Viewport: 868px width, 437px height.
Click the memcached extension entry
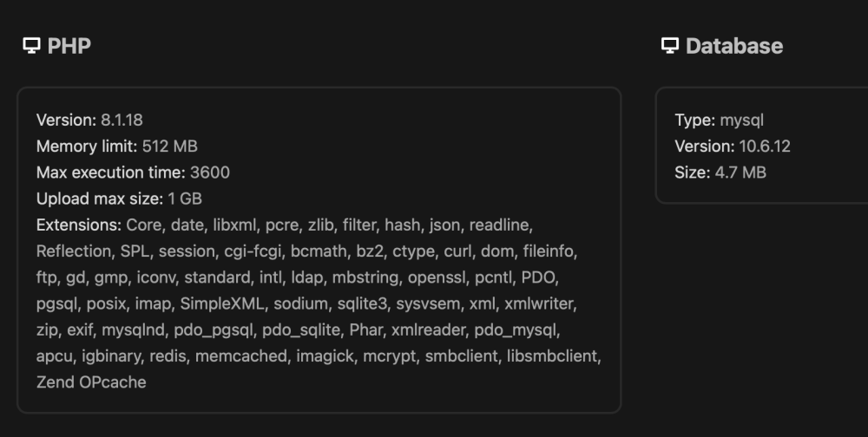[x=241, y=356]
